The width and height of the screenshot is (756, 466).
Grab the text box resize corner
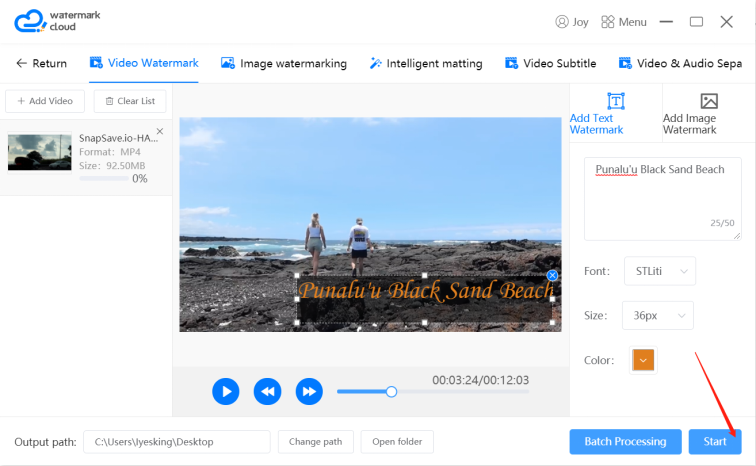(737, 236)
